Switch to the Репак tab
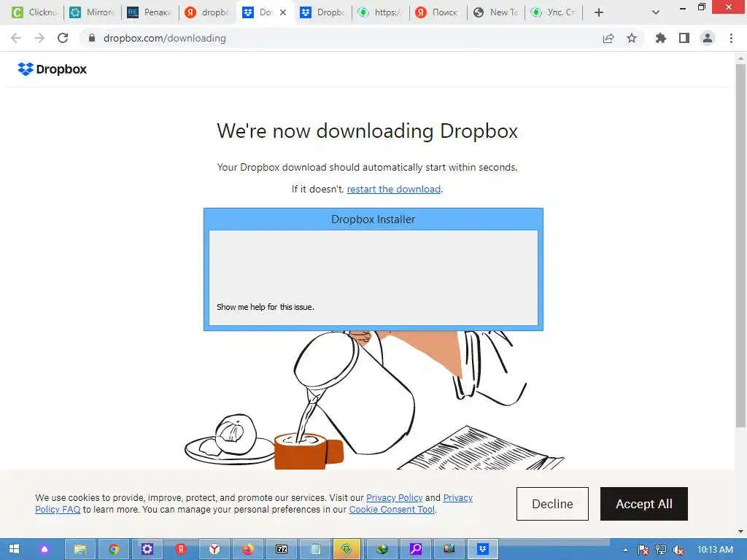 (150, 12)
